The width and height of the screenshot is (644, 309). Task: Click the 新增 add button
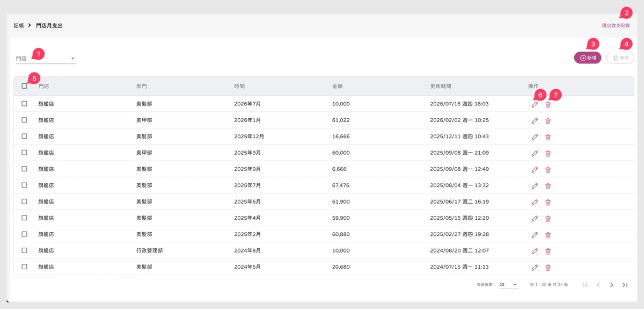coord(588,58)
